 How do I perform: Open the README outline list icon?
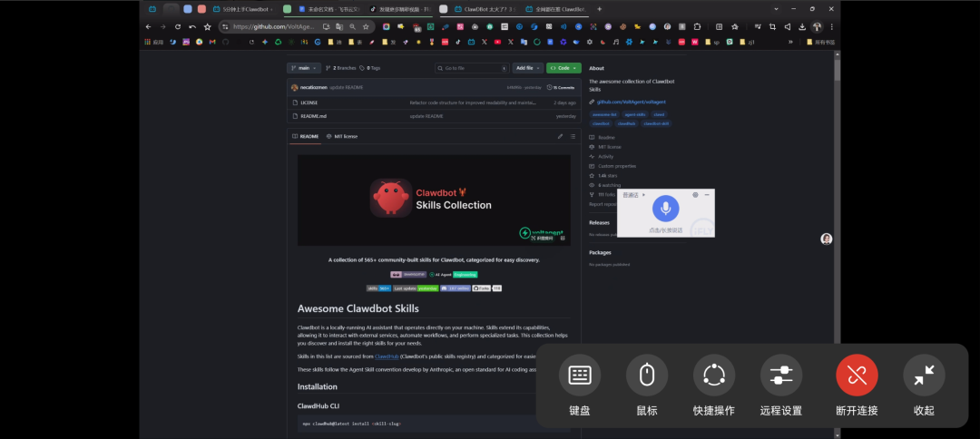pos(573,136)
